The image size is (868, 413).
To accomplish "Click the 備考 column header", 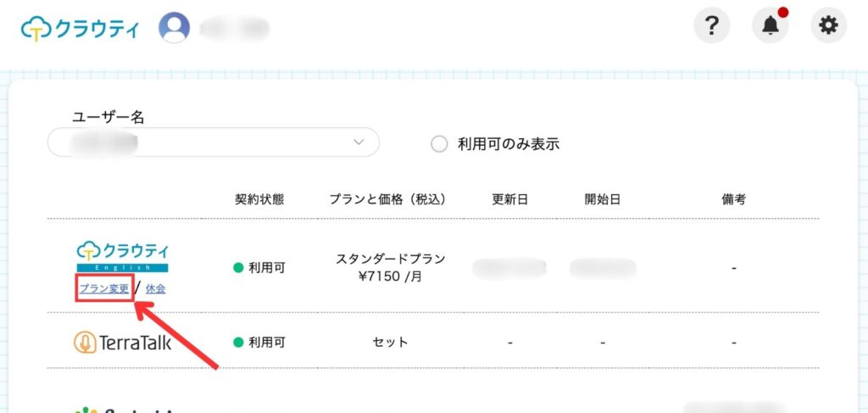I will click(x=733, y=199).
